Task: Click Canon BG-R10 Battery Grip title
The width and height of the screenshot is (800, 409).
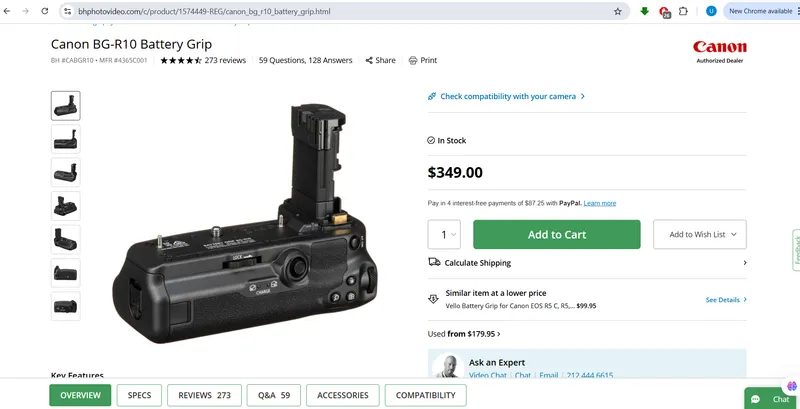Action: point(131,44)
